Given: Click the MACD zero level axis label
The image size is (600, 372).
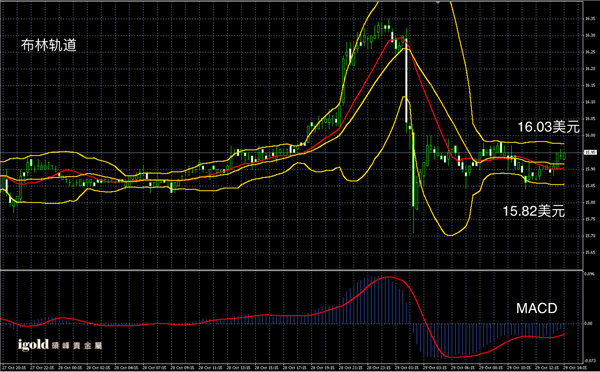Looking at the screenshot, I should point(589,324).
